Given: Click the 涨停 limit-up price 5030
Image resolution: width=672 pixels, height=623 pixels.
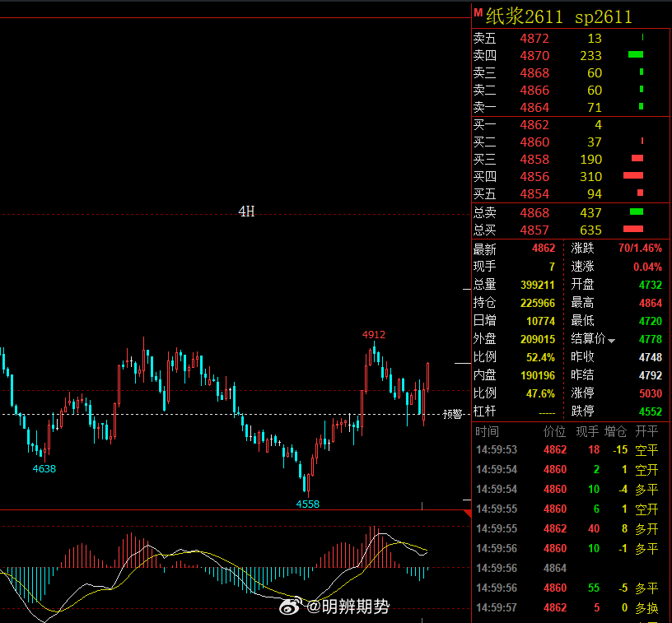Looking at the screenshot, I should [650, 393].
